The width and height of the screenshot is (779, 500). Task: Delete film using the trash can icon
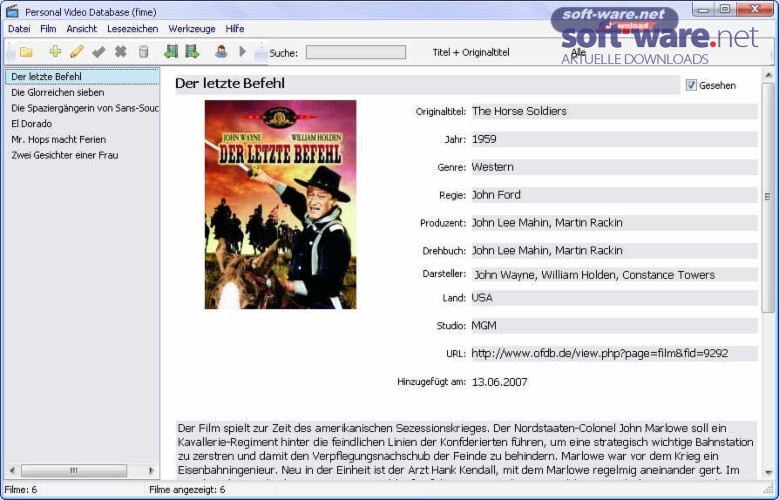pos(143,51)
